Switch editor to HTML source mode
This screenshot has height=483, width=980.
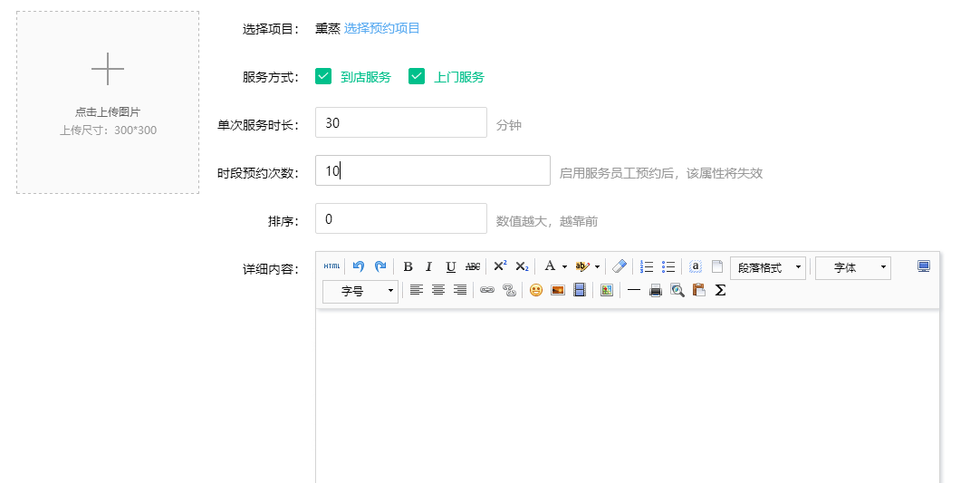click(331, 266)
